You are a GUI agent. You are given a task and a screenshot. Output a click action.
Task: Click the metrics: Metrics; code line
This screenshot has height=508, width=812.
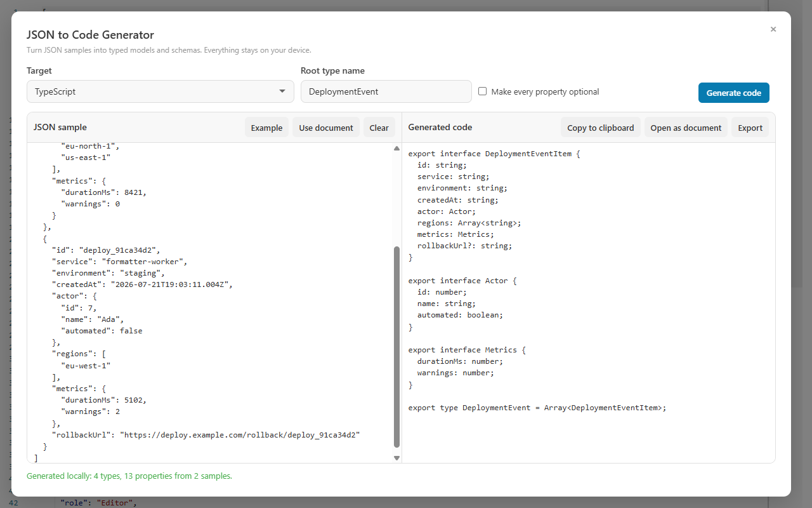[455, 234]
